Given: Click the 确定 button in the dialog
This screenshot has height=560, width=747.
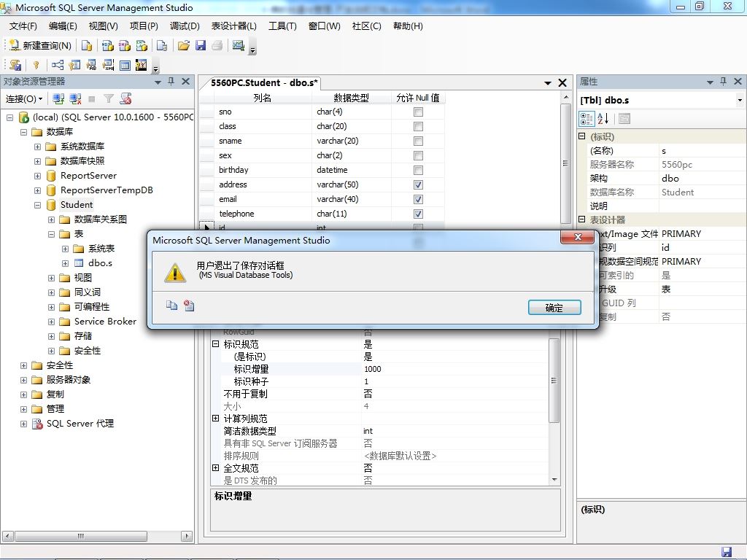Looking at the screenshot, I should (554, 308).
